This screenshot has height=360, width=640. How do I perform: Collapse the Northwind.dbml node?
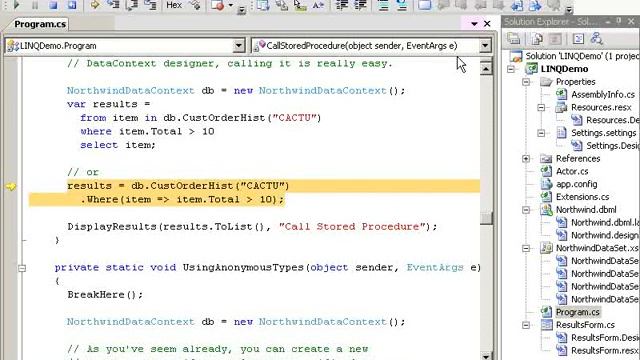pyautogui.click(x=526, y=210)
